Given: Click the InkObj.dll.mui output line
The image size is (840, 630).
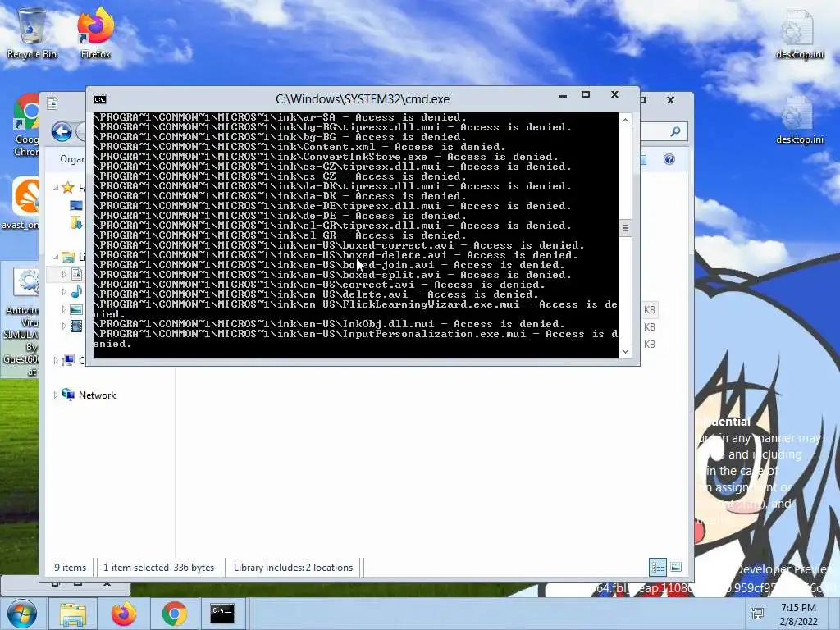Looking at the screenshot, I should pyautogui.click(x=329, y=324).
